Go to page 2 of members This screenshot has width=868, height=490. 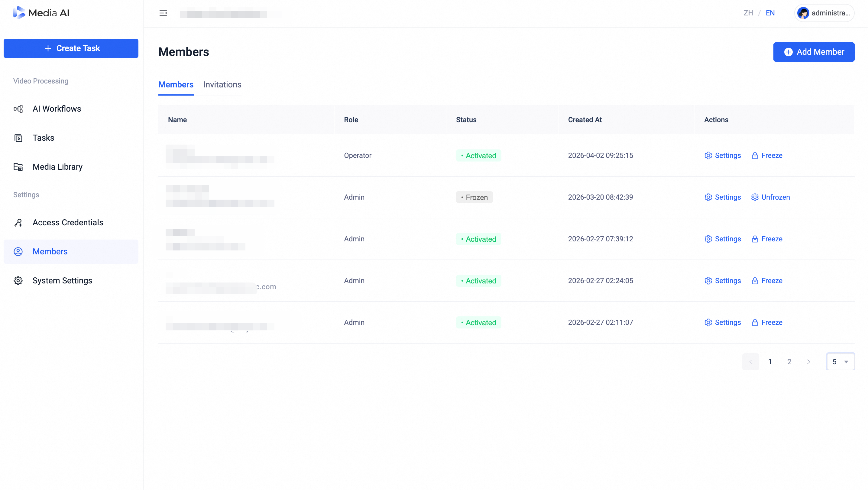(x=789, y=361)
